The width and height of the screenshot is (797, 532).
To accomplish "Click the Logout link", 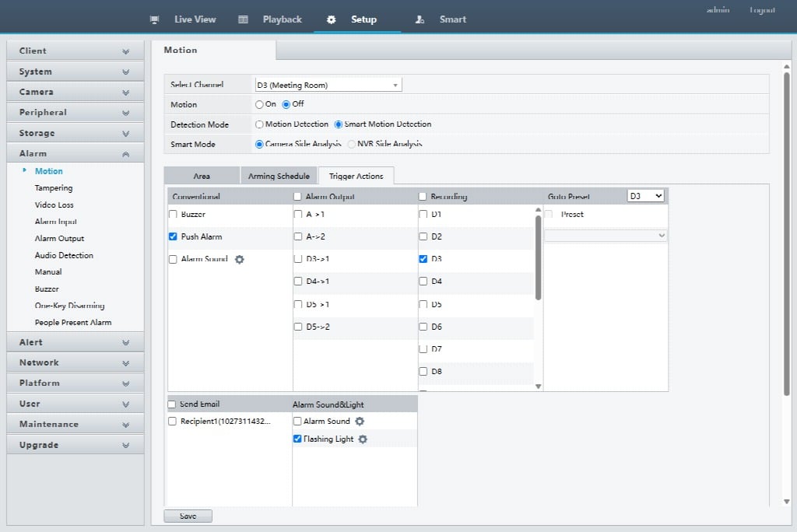I will coord(762,9).
